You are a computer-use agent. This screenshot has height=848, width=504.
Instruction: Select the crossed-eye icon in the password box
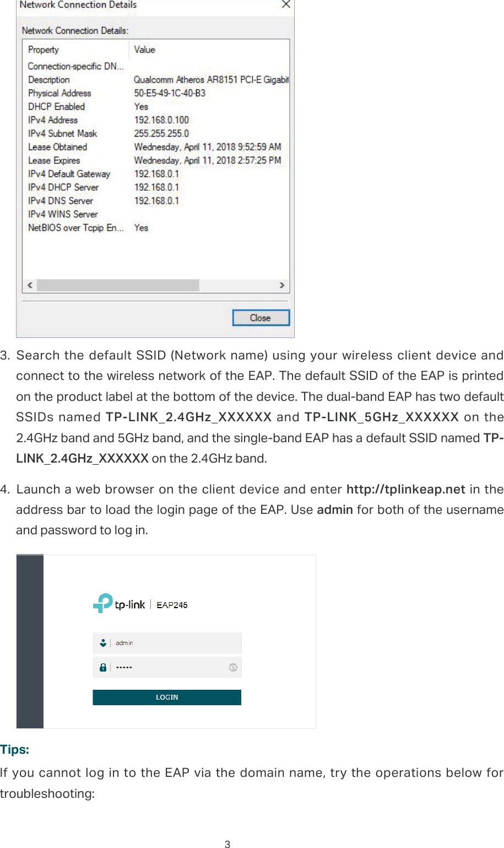232,667
